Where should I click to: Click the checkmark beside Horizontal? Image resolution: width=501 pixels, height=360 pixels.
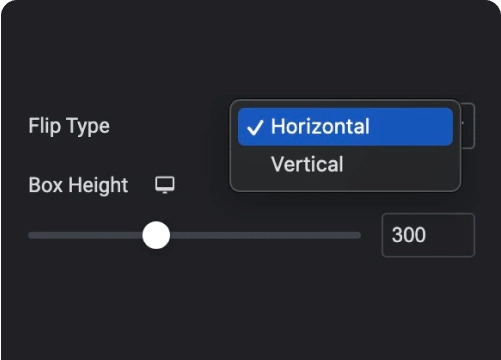click(255, 127)
